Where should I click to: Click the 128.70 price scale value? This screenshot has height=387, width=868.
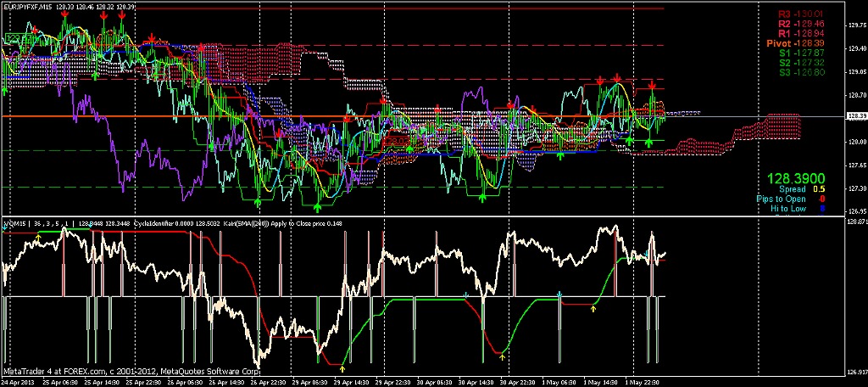click(x=856, y=95)
